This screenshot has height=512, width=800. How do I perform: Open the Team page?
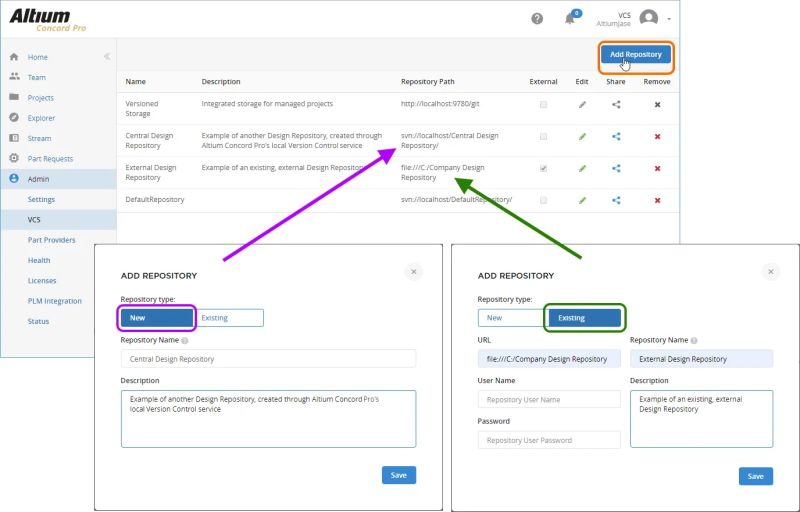coord(37,78)
